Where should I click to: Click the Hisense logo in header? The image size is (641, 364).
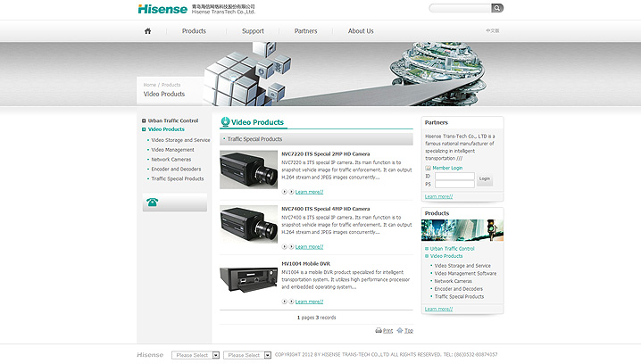coord(162,9)
